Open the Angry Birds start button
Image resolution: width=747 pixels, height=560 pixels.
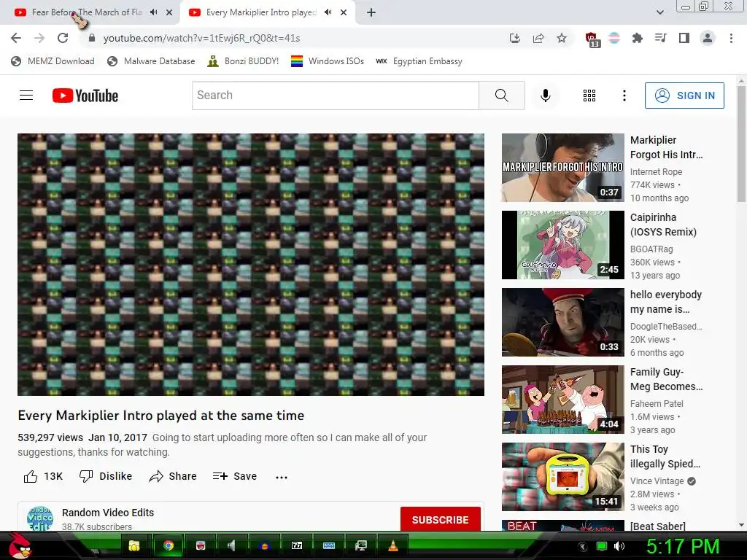tap(20, 545)
